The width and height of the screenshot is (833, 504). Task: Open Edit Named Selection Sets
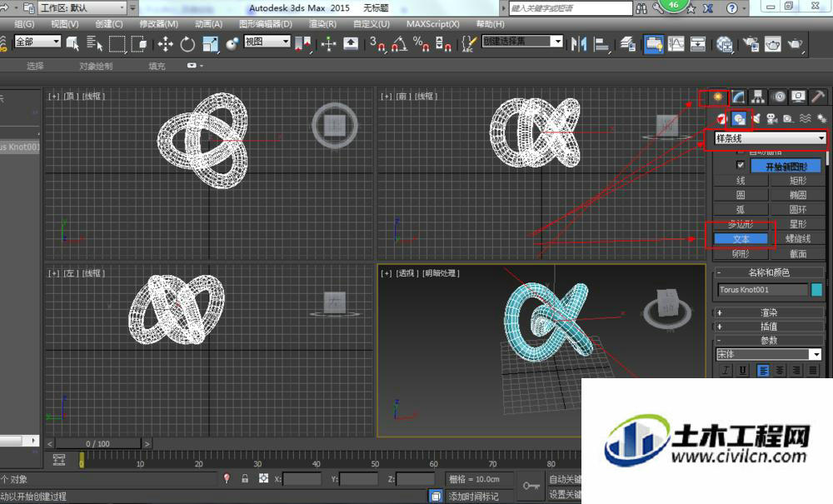469,43
